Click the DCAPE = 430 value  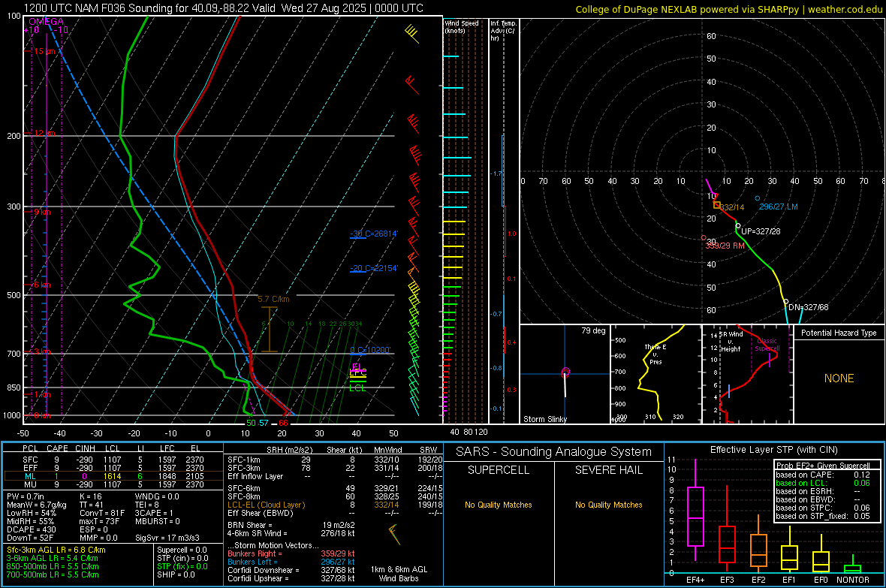(x=31, y=529)
